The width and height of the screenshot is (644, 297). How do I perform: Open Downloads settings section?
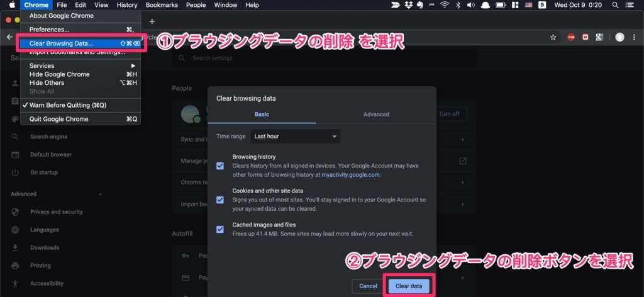45,248
